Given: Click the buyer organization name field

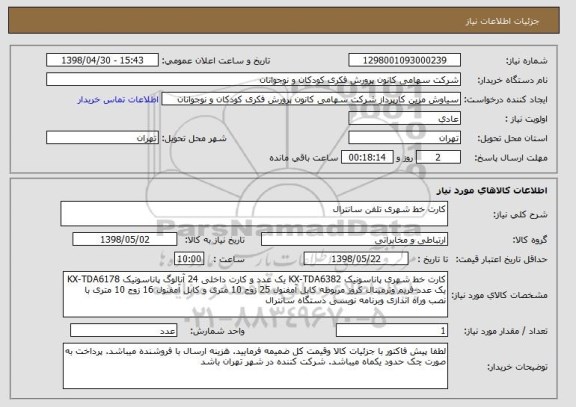Looking at the screenshot, I should (253, 80).
